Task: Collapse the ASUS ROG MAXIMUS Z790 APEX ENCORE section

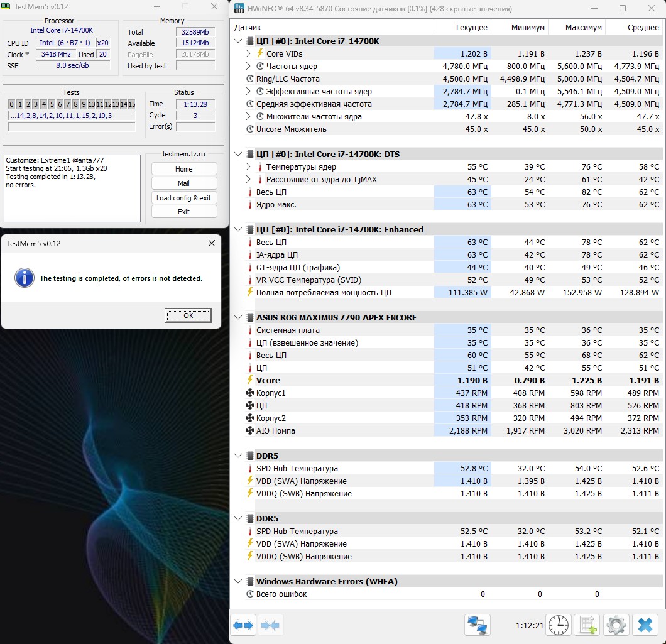Action: (238, 317)
